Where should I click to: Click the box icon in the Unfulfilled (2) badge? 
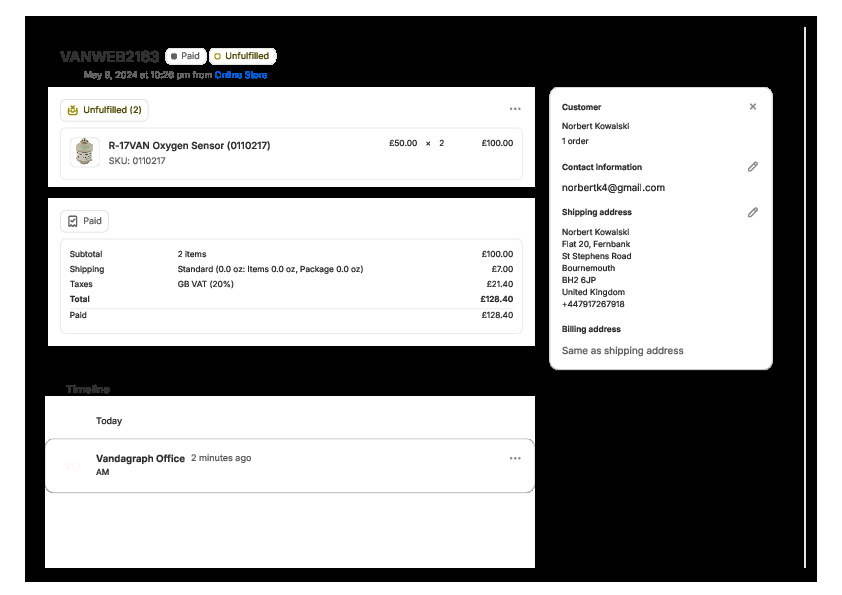[x=72, y=110]
